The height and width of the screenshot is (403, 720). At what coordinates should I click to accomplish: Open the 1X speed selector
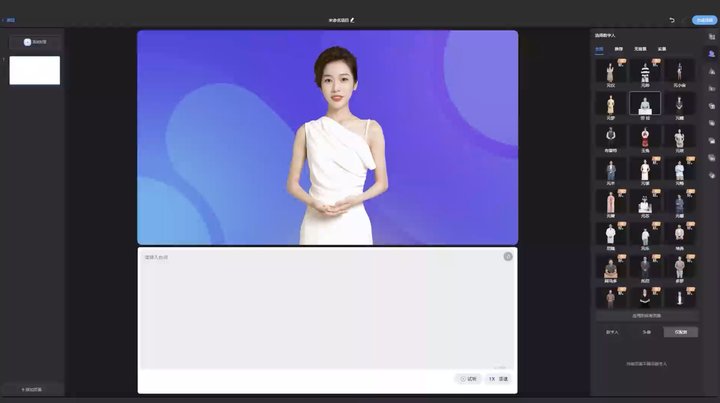click(x=498, y=379)
